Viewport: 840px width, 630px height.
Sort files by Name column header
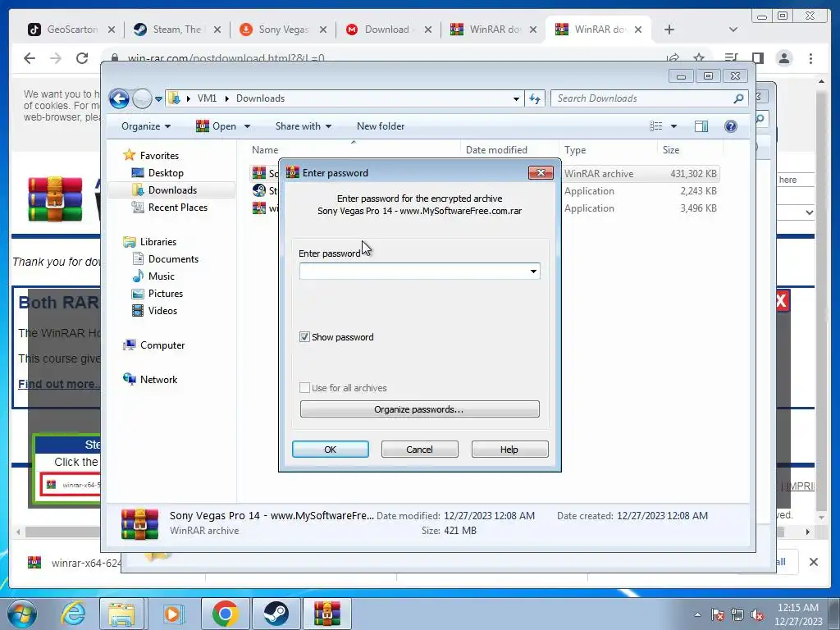tap(265, 151)
